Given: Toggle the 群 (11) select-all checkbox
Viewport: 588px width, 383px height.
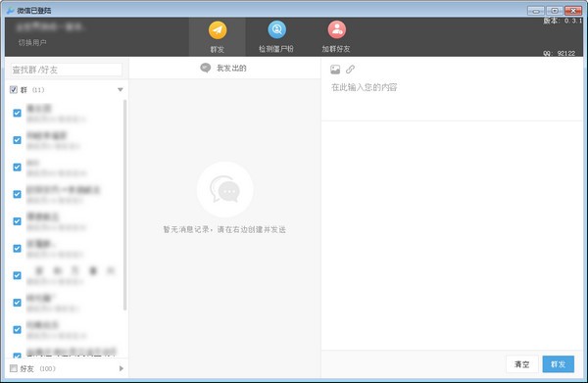Looking at the screenshot, I should click(14, 89).
